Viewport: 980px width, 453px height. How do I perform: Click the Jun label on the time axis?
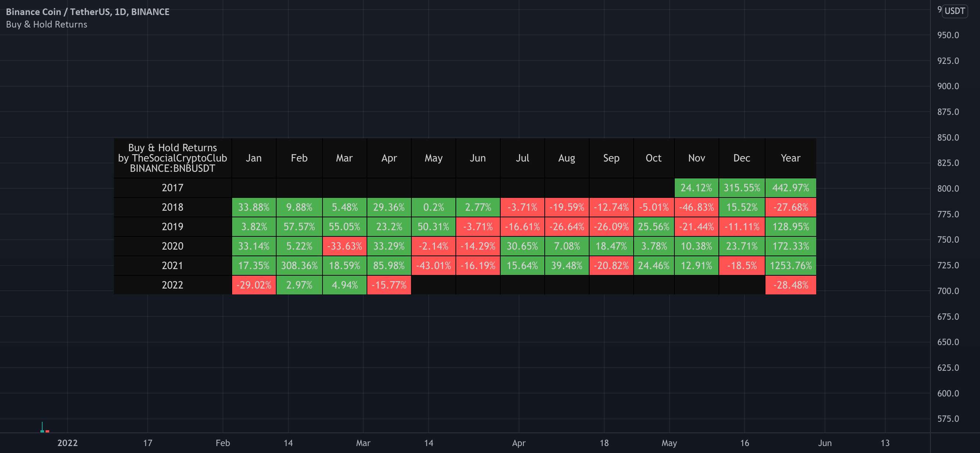[x=825, y=443]
